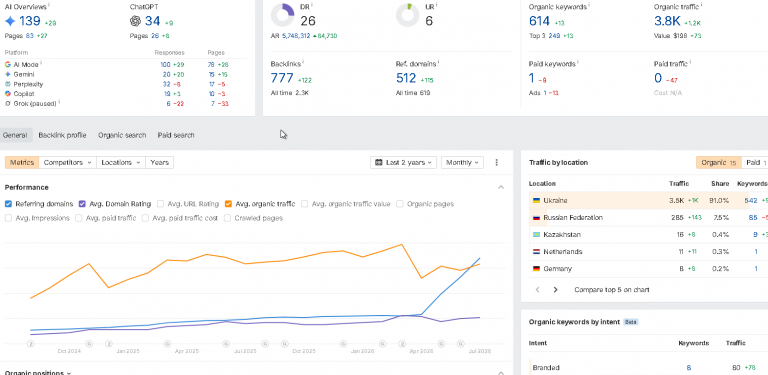Click the ChatGPT logo icon
The height and width of the screenshot is (375, 768).
pyautogui.click(x=135, y=21)
